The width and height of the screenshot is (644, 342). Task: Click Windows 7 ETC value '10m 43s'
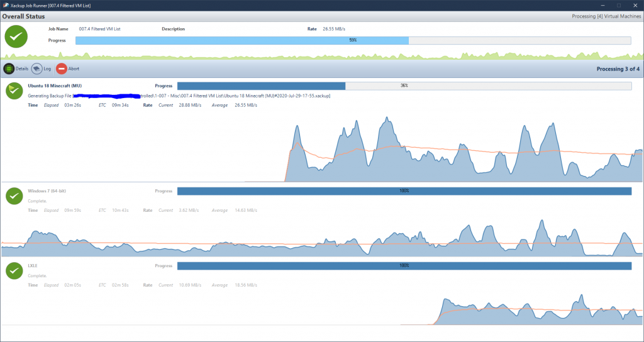click(x=120, y=210)
